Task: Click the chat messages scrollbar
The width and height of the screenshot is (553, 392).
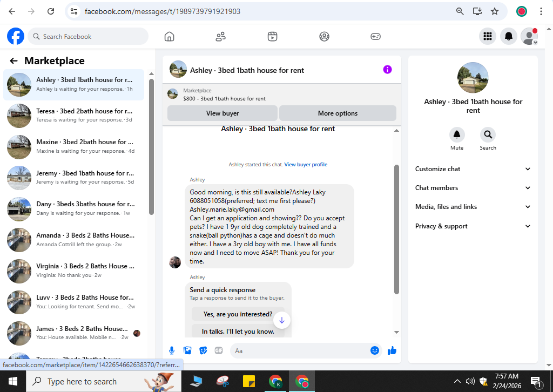Action: [x=396, y=229]
